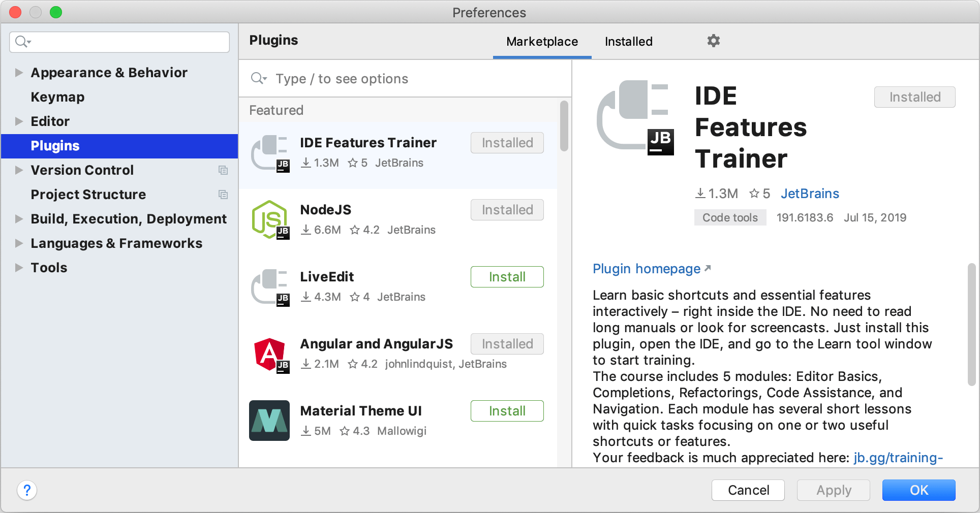Open the JetBrains vendor link in details
The width and height of the screenshot is (980, 513).
click(x=810, y=194)
